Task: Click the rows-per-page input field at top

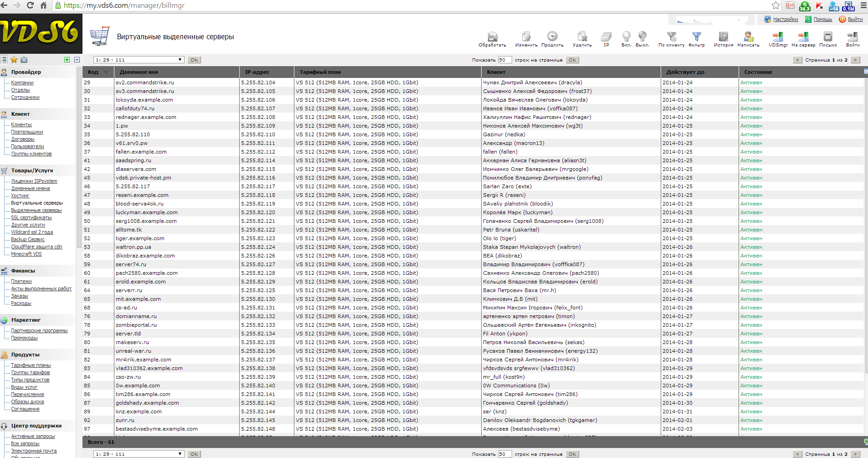Action: coord(504,60)
